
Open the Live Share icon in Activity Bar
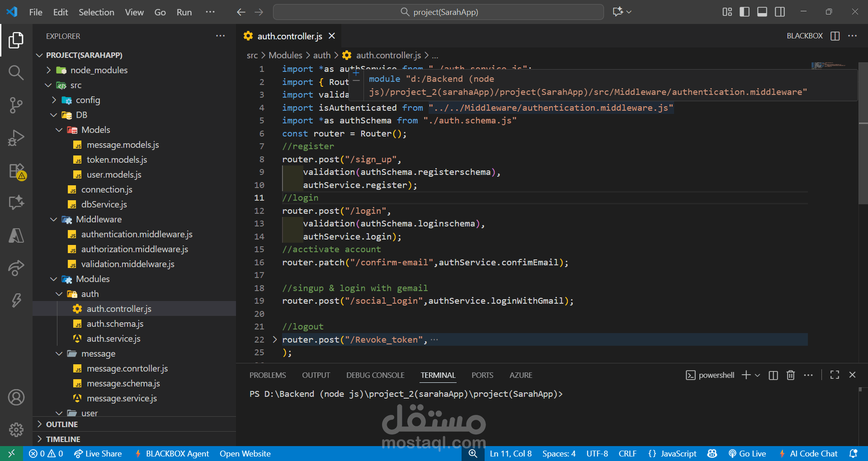[16, 268]
